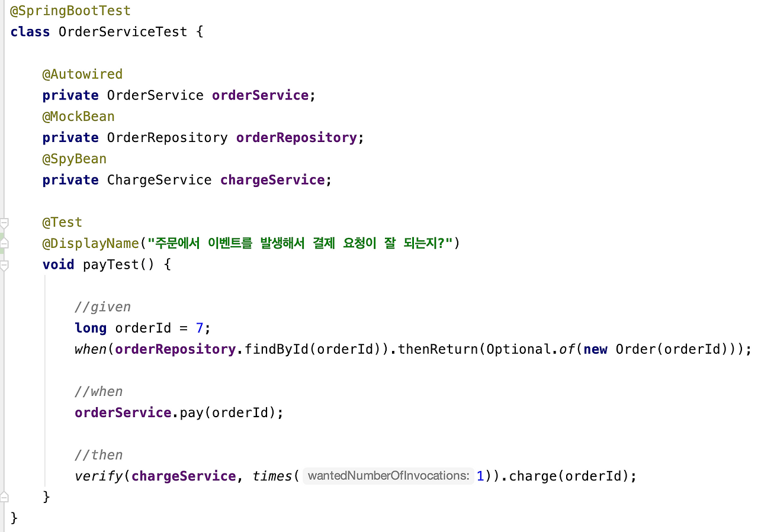Viewport: 758px width, 532px height.
Task: Click the //when comment
Action: pos(99,392)
